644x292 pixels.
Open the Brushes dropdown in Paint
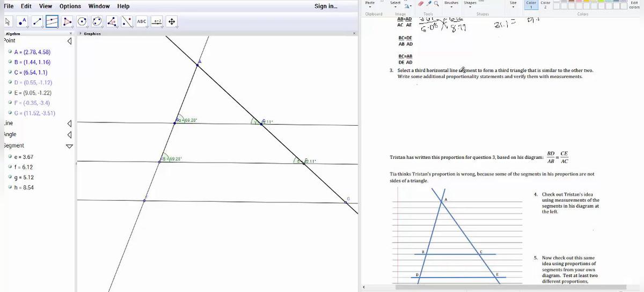click(452, 8)
